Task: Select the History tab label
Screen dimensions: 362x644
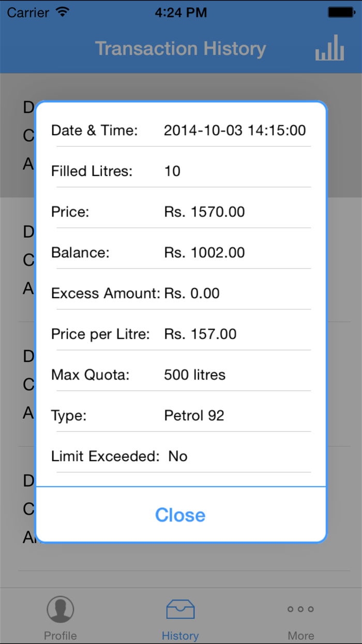Action: point(180,636)
